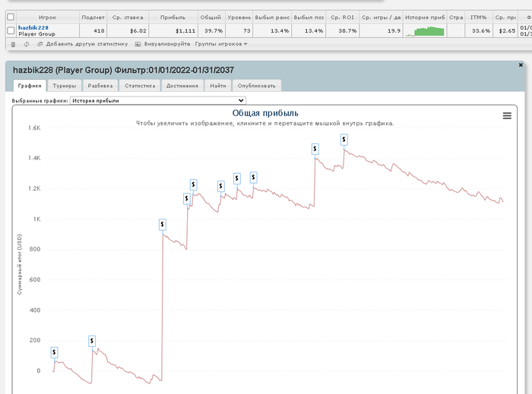Delete selected statistics with the trash icon
Image resolution: width=532 pixels, height=394 pixels.
pos(13,44)
